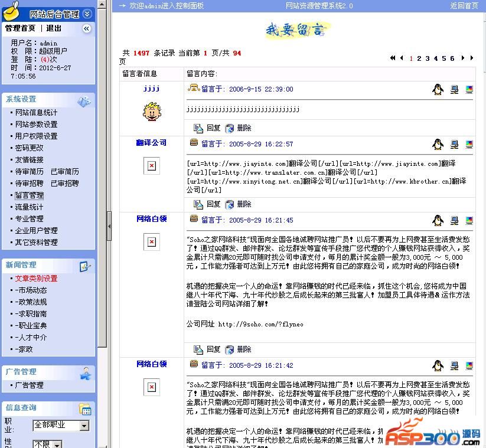Click the jjjj cartoon avatar image
The width and height of the screenshot is (486, 448).
[x=151, y=111]
